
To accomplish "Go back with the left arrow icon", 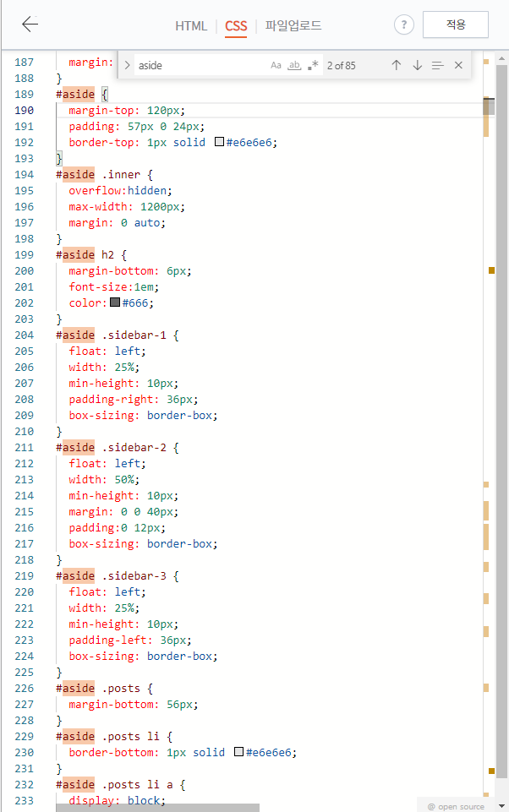I will point(30,25).
